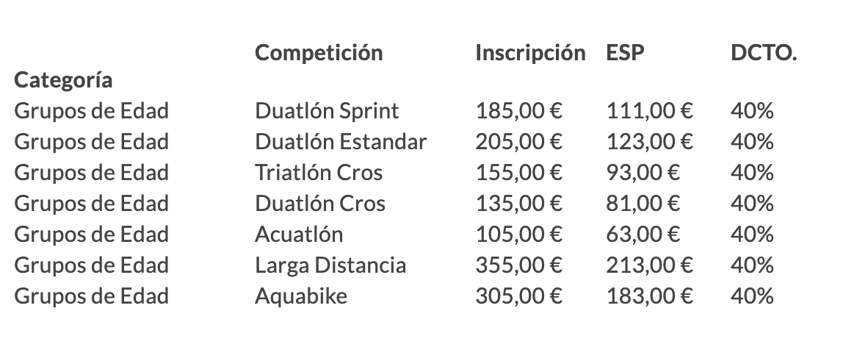Click the 355,00 € inscription price
Screen dimensions: 868x347
pos(518,265)
